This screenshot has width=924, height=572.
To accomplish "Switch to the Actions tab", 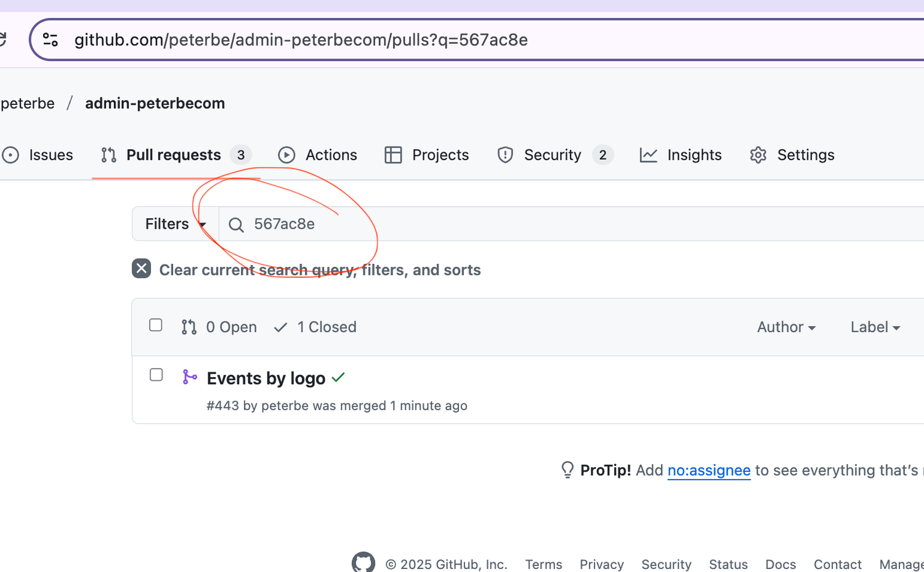I will coord(318,155).
